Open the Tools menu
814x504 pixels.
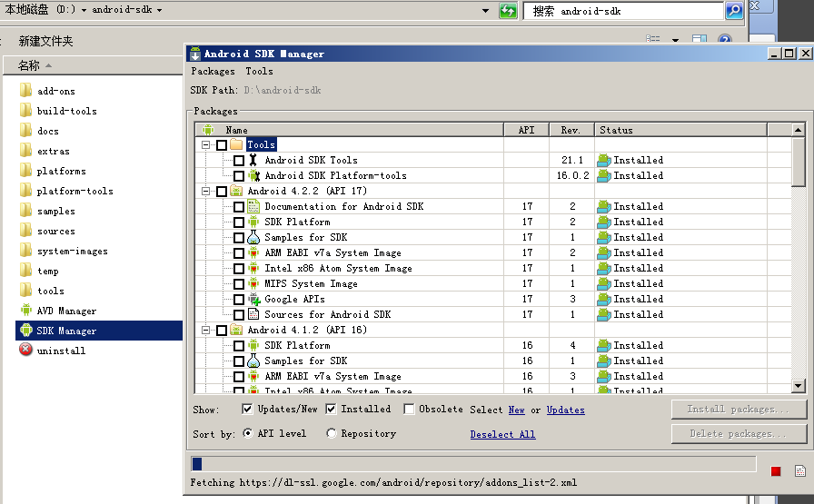tap(259, 71)
